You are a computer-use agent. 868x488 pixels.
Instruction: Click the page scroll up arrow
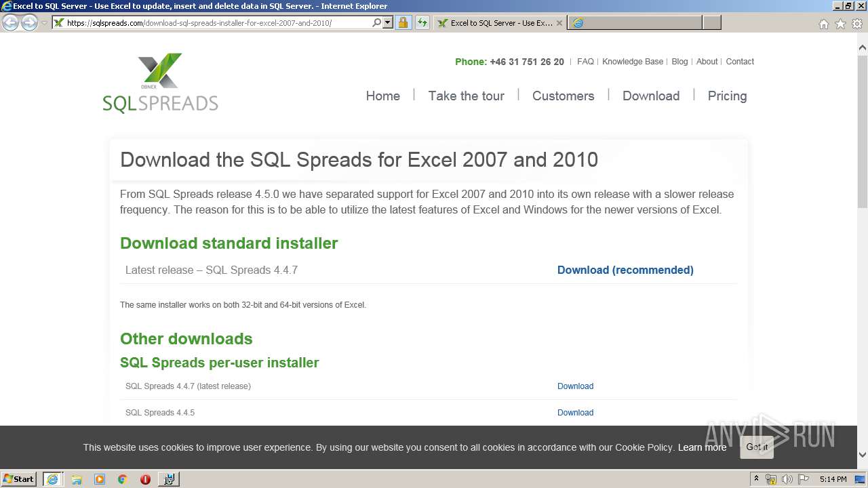[863, 48]
